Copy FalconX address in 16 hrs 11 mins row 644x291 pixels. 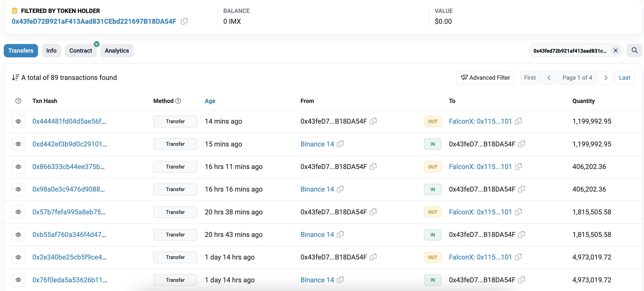[519, 166]
